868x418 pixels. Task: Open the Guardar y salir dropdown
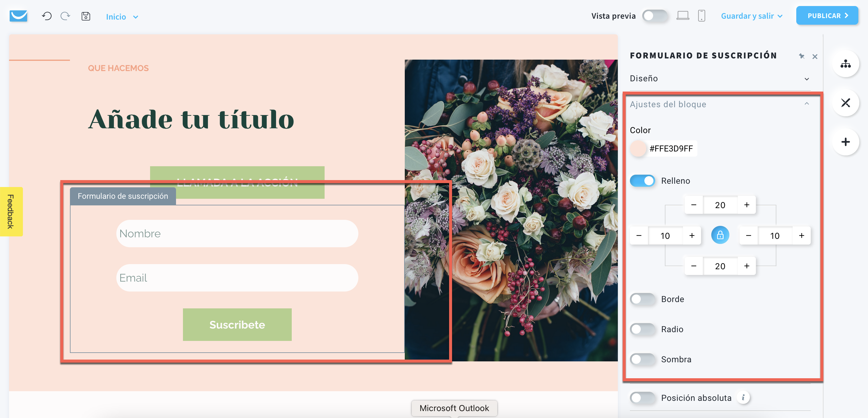point(751,16)
